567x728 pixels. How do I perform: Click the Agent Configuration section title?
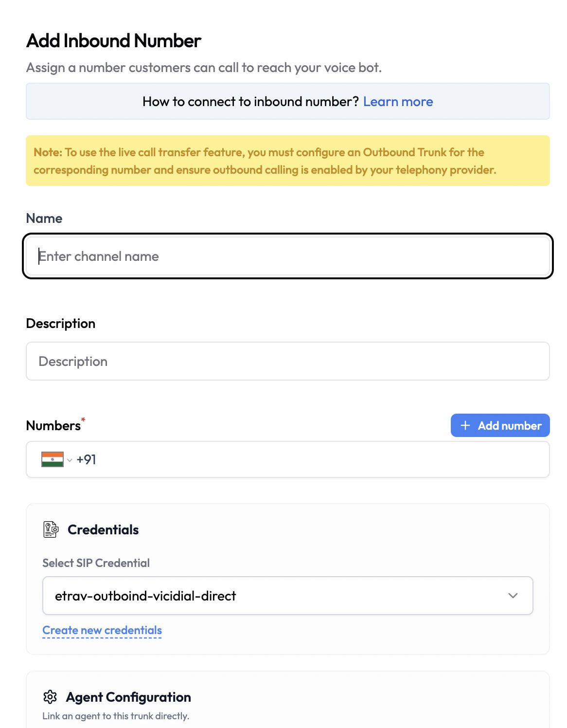point(128,697)
